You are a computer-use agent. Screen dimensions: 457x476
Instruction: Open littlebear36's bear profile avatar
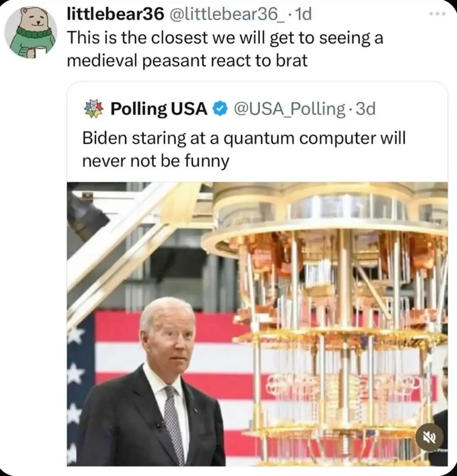pyautogui.click(x=30, y=32)
